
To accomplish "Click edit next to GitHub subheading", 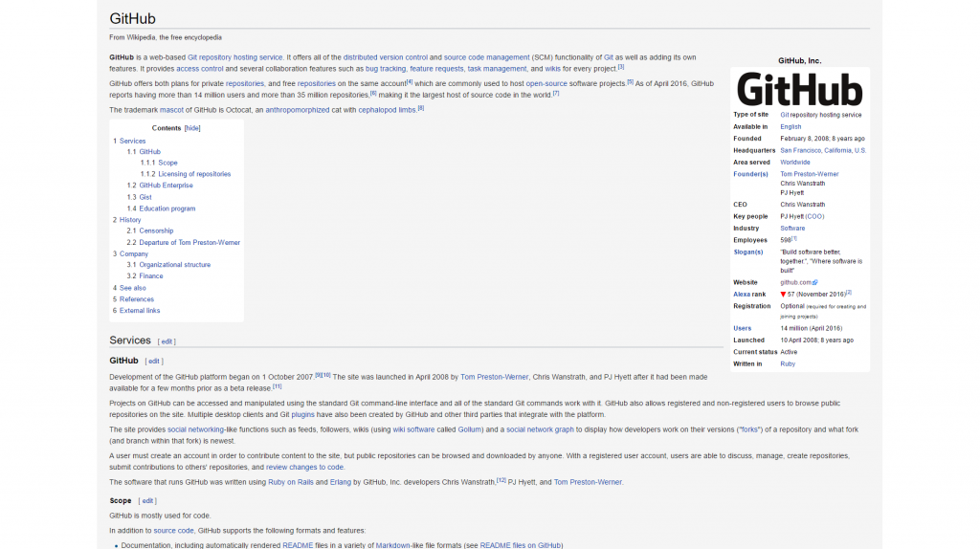I will (x=154, y=361).
